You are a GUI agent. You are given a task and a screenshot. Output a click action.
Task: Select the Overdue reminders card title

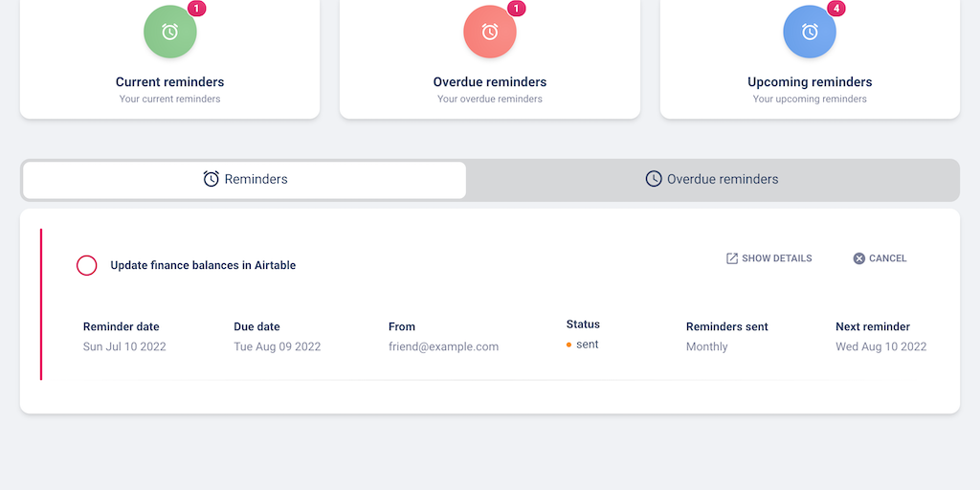pyautogui.click(x=490, y=82)
